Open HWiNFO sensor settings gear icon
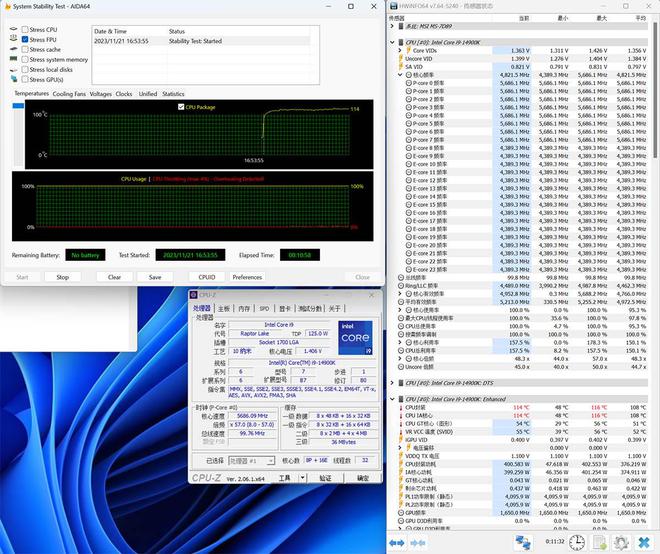This screenshot has width=660, height=554. pos(621,542)
